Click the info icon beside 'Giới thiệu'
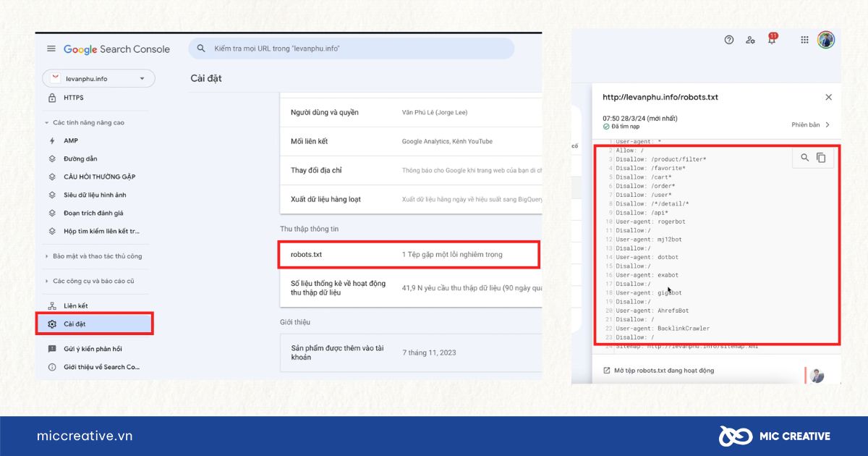Image resolution: width=868 pixels, height=456 pixels. click(x=52, y=367)
